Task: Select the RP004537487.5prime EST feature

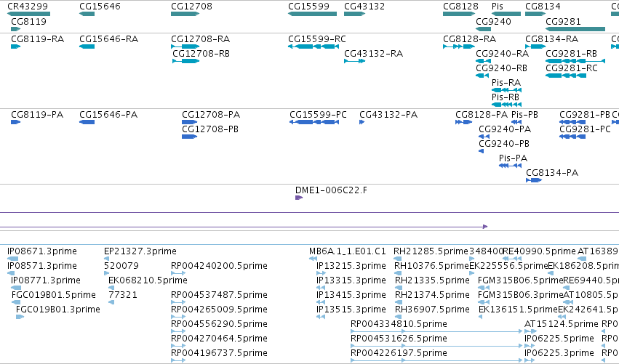Action: (x=178, y=303)
